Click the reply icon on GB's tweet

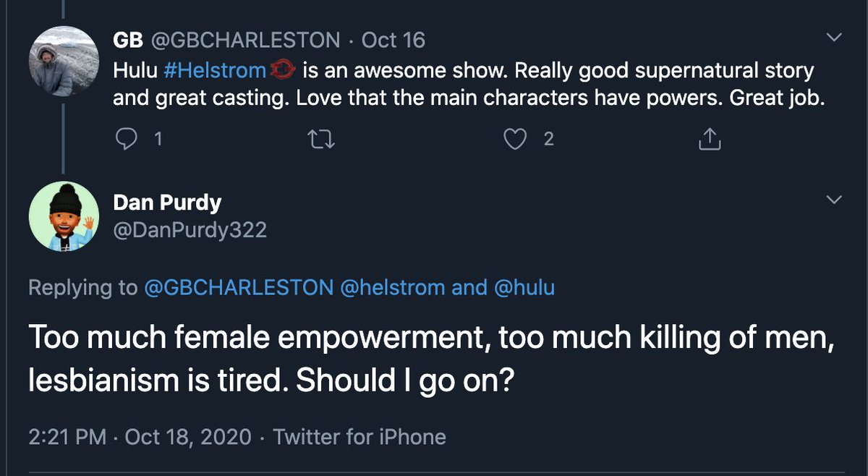[x=127, y=140]
